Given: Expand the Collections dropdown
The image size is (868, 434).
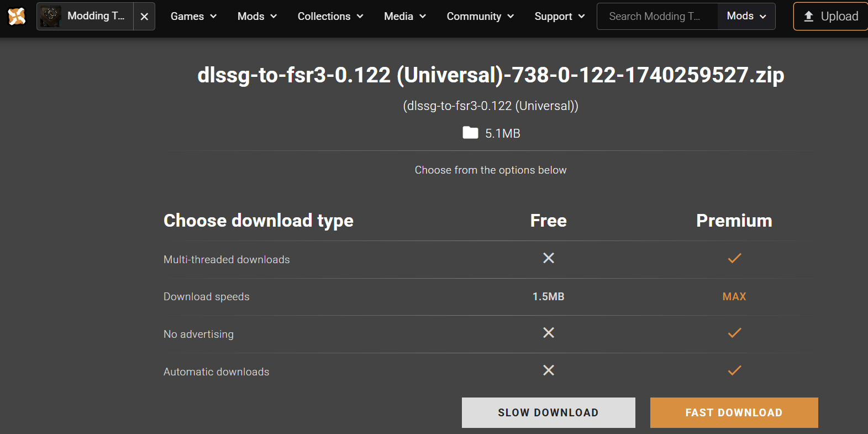Looking at the screenshot, I should point(330,17).
